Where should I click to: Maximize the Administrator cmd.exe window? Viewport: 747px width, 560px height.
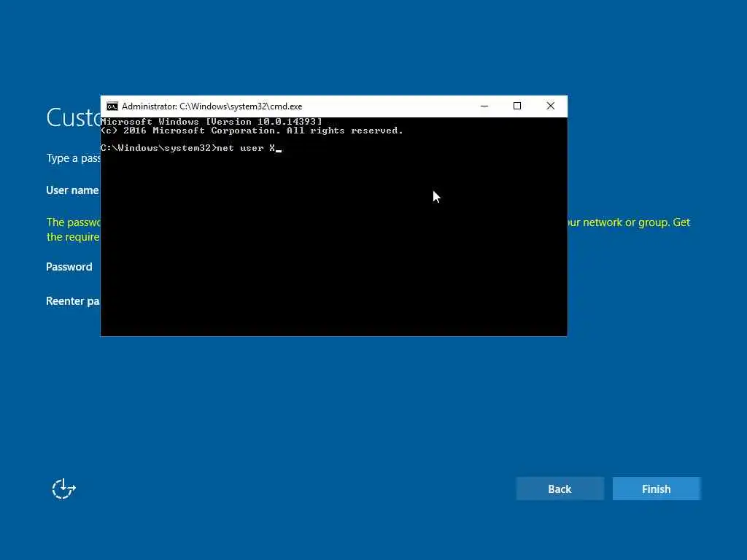(517, 106)
